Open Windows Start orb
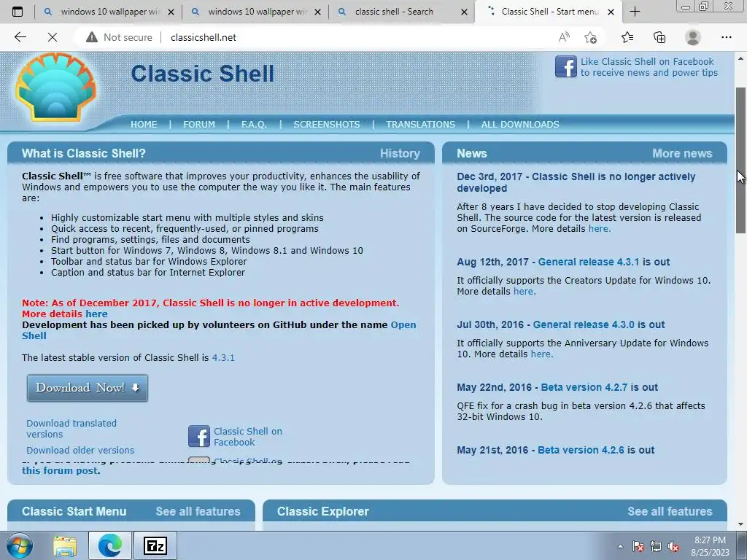The height and width of the screenshot is (560, 747). coord(20,545)
